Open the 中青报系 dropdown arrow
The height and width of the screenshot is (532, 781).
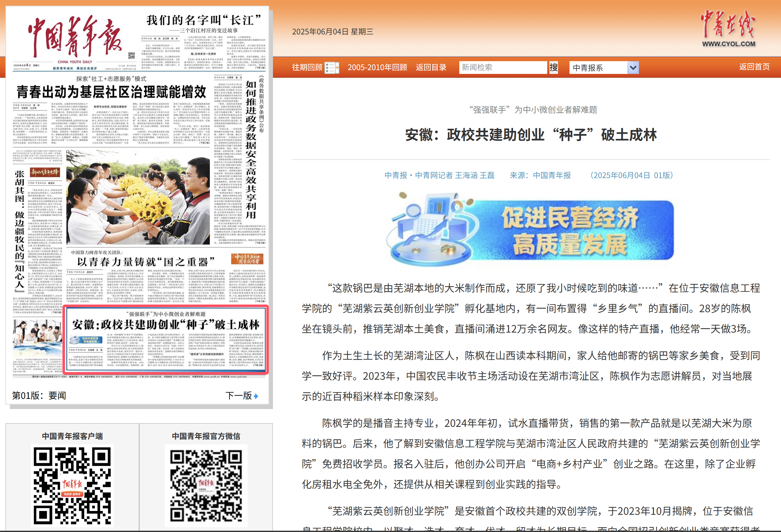point(633,68)
